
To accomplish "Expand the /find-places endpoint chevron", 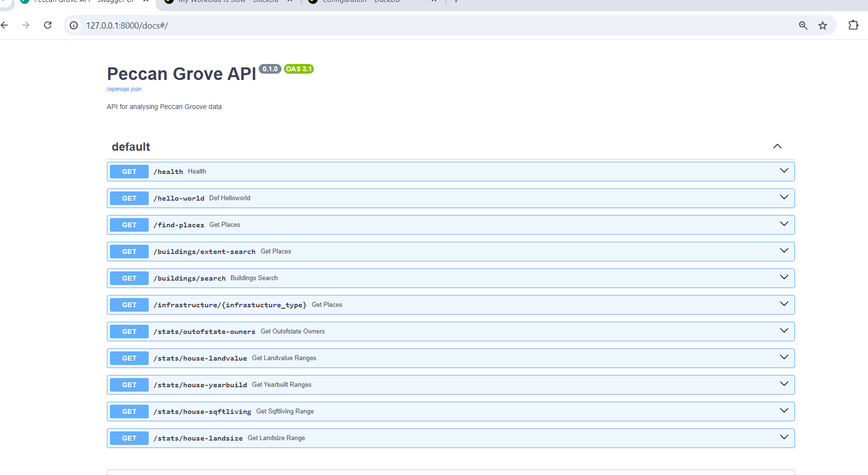I will [x=784, y=224].
